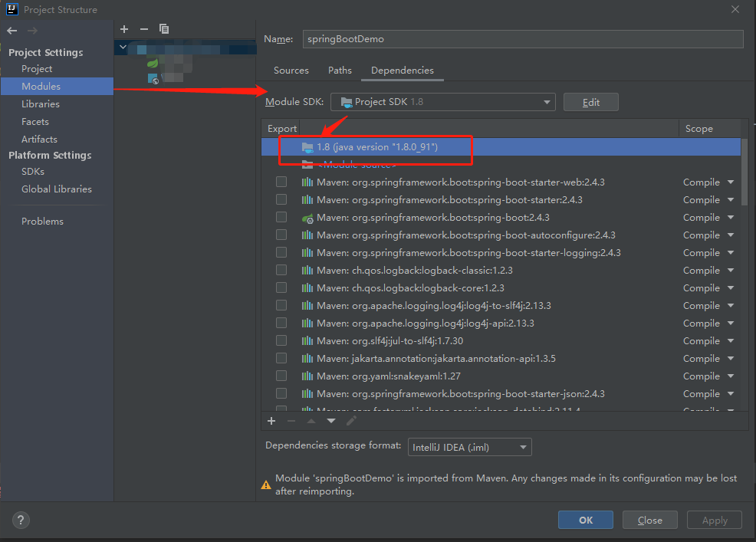Check export box for logback-core
Viewport: 756px width, 542px height.
click(x=281, y=287)
